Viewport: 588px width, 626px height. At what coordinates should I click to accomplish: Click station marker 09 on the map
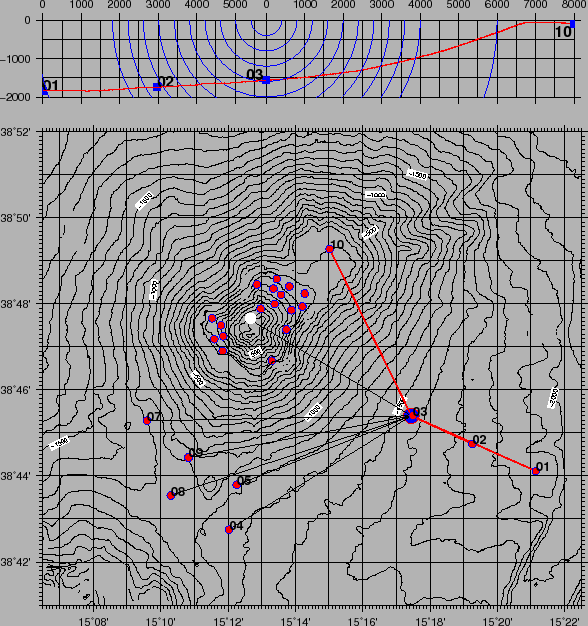[188, 458]
